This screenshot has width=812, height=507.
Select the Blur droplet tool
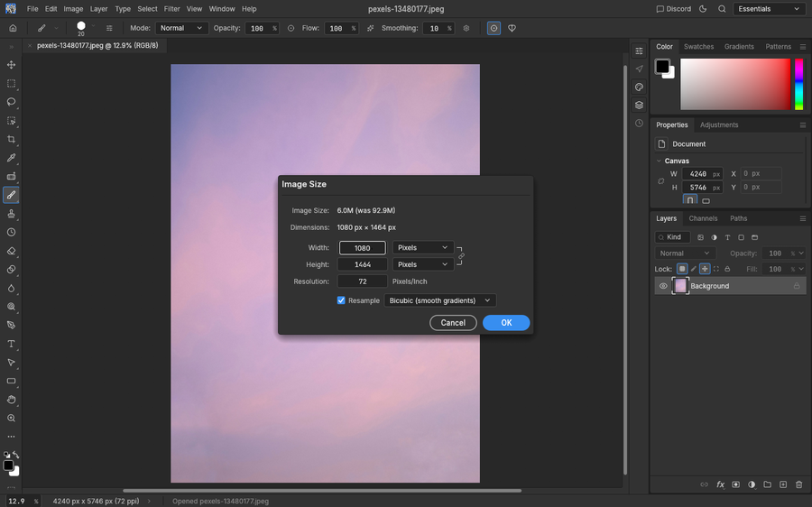coord(11,289)
